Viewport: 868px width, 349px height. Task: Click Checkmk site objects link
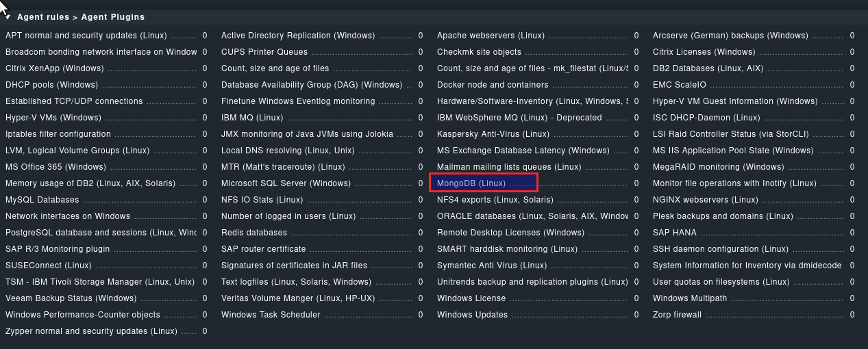click(x=479, y=52)
